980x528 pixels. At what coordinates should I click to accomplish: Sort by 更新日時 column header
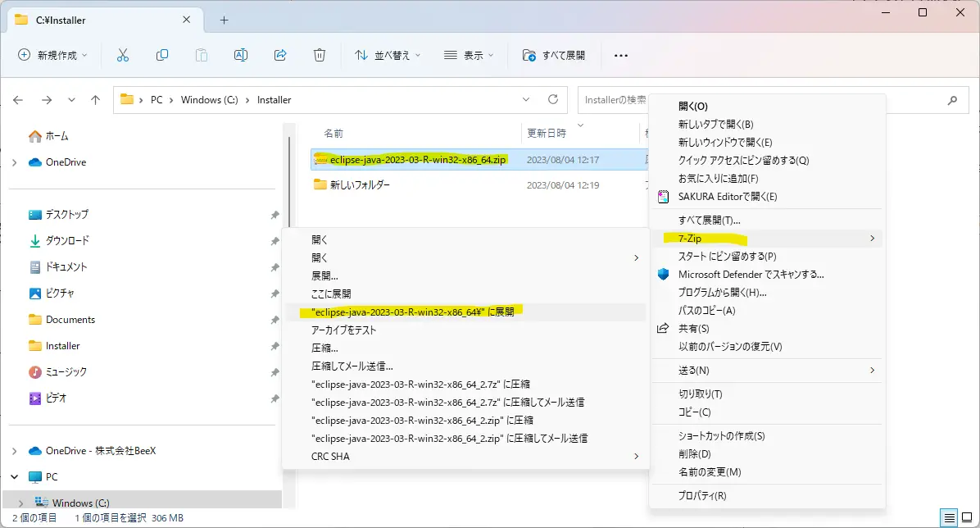[547, 134]
